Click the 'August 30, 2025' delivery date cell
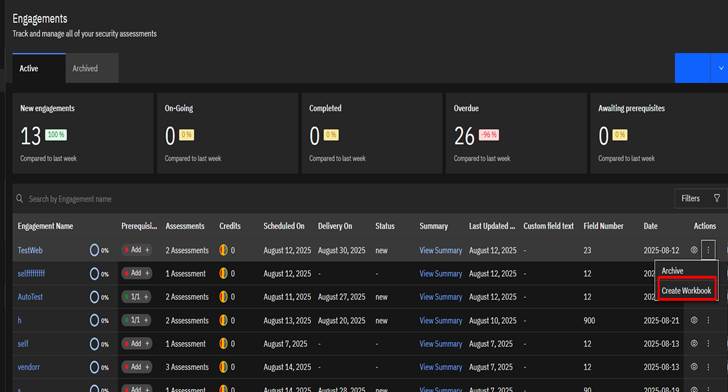Screen dimensions: 728x392 point(341,250)
